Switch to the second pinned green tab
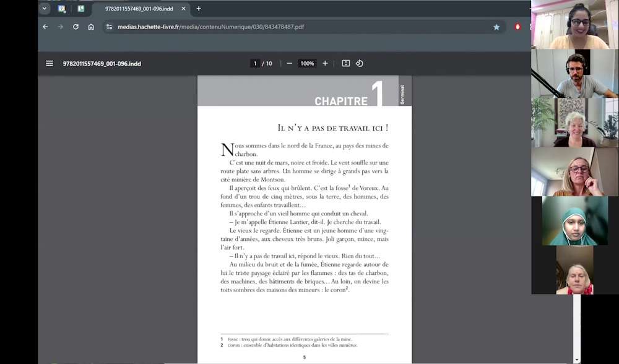Screen dimensions: 619x364 point(81,8)
